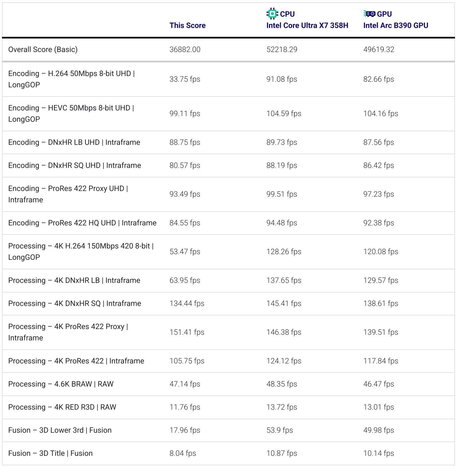
Task: Click the Fusion 3D Title row label
Action: [x=50, y=453]
